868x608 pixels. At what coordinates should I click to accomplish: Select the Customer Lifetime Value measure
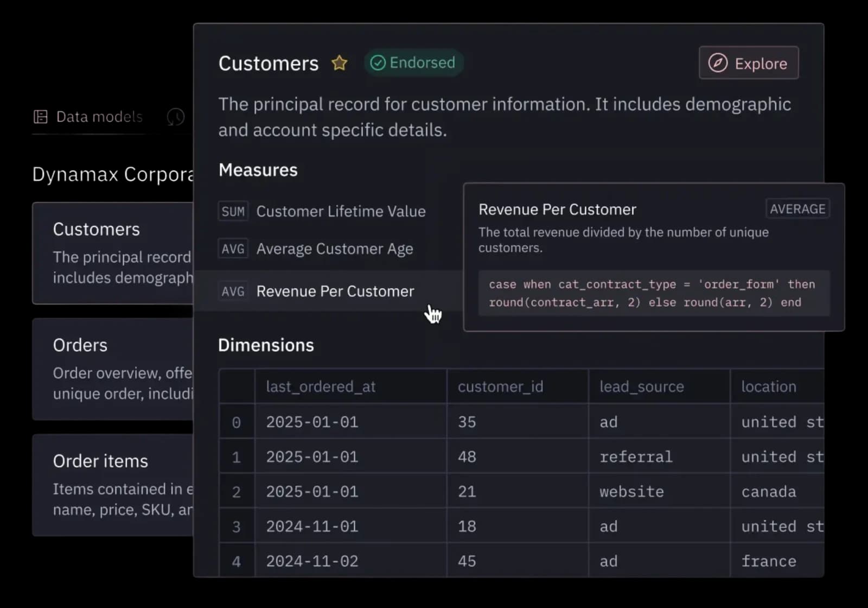click(x=341, y=211)
